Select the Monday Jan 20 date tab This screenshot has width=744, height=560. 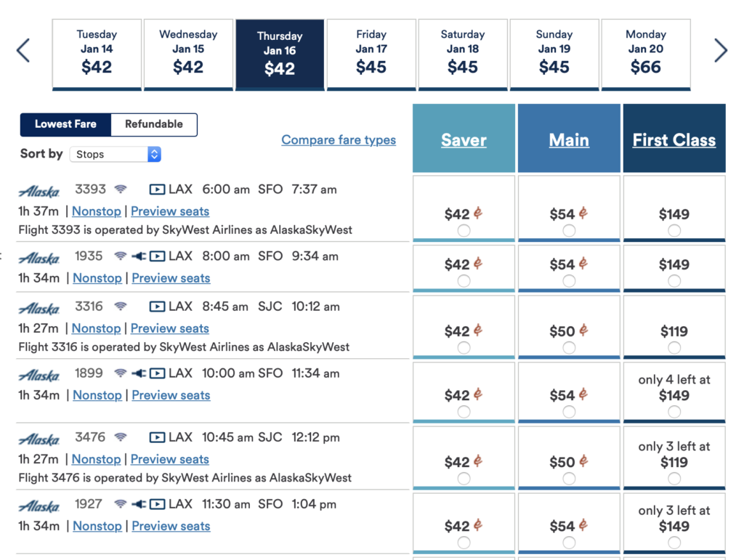tap(645, 54)
